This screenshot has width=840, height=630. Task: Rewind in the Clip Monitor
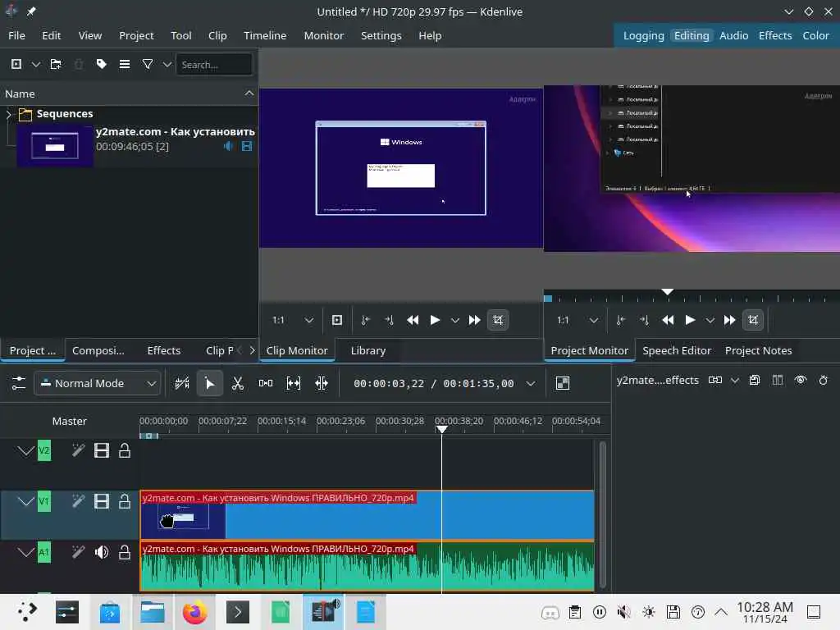tap(413, 320)
